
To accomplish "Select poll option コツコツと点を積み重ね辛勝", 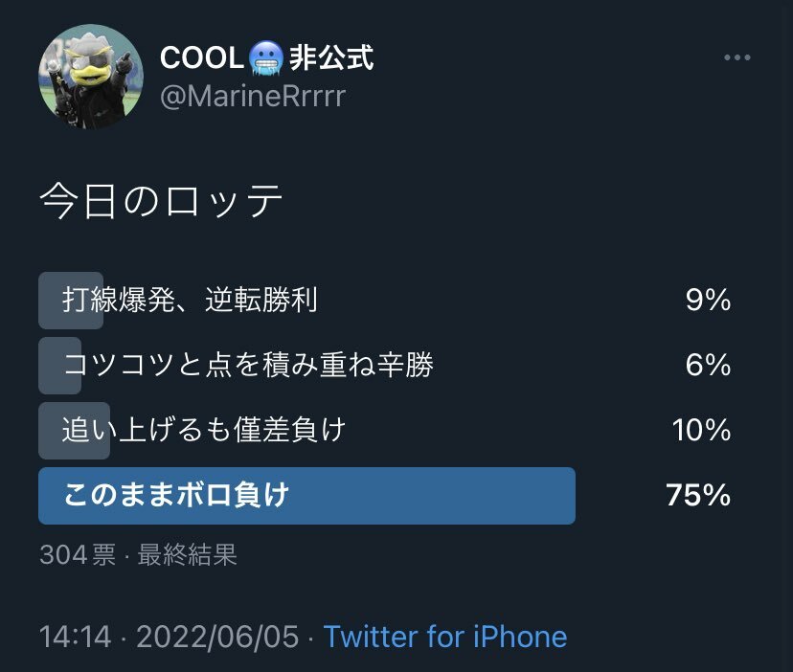I will point(248,365).
